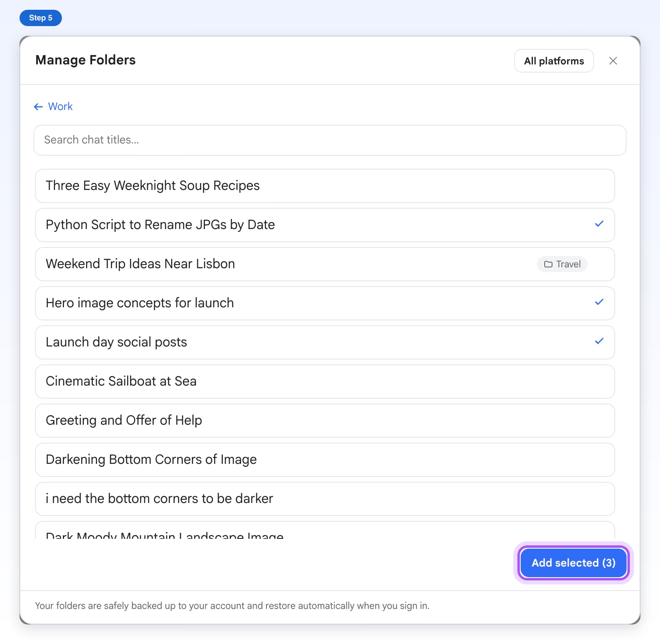
Task: Click the Search chat titles field
Action: click(330, 140)
